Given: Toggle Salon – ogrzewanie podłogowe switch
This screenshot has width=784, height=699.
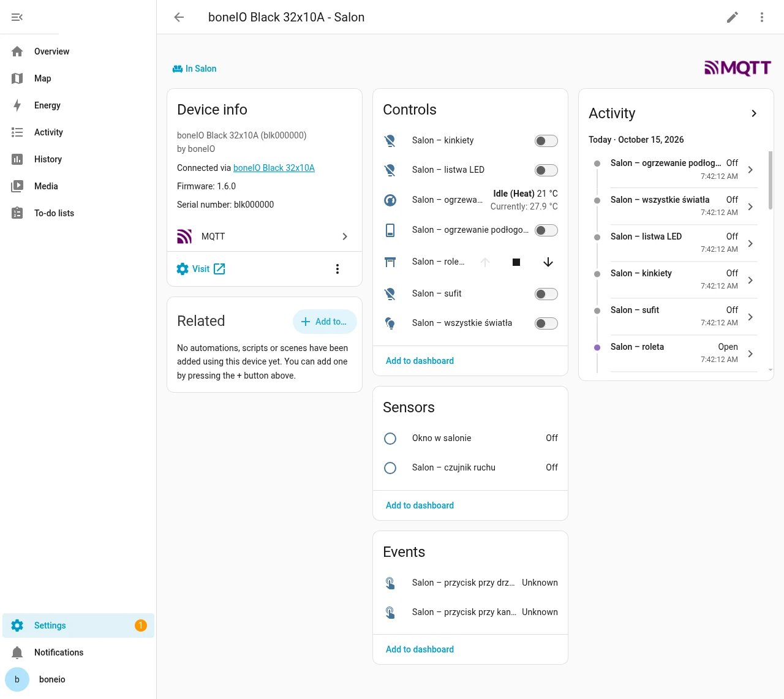Looking at the screenshot, I should (x=546, y=230).
